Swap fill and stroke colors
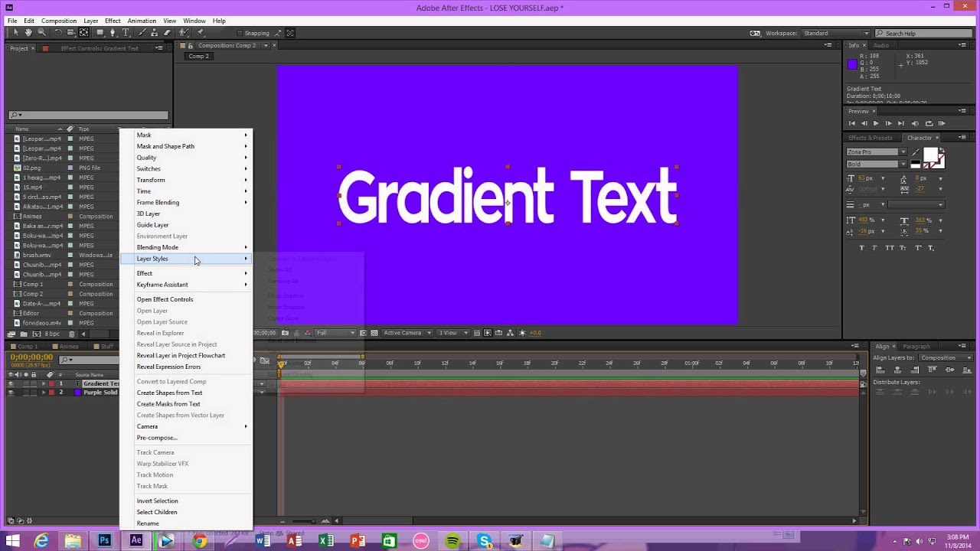This screenshot has width=980, height=551. pos(942,150)
